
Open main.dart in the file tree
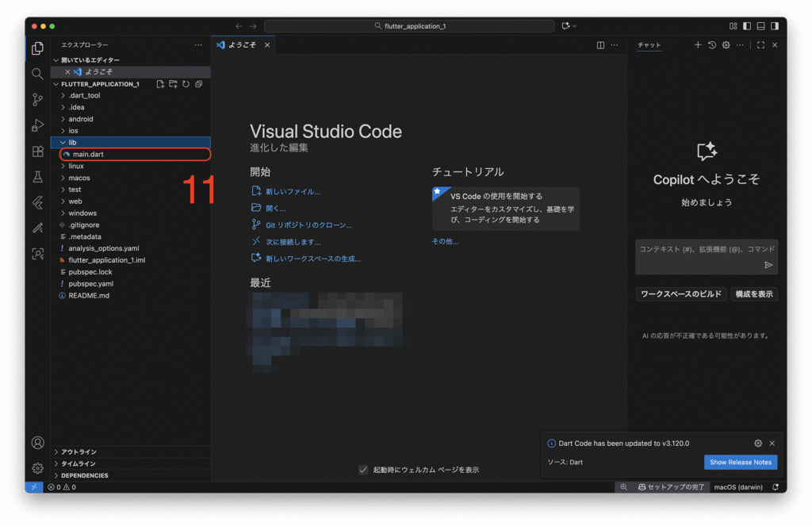pyautogui.click(x=88, y=154)
